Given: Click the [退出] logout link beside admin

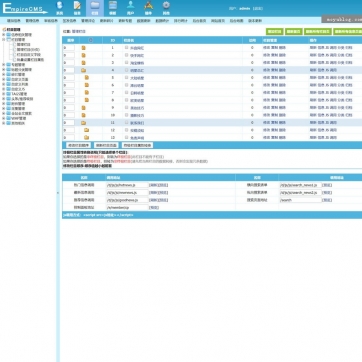Looking at the screenshot, I should 258,9.
